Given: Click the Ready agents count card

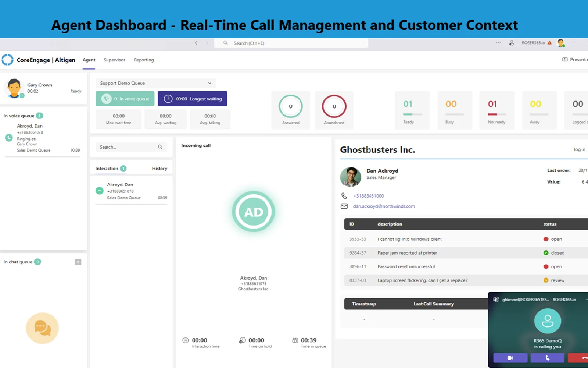Looking at the screenshot, I should [412, 110].
